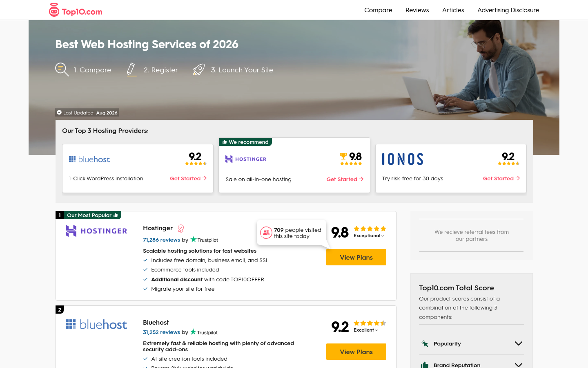Click the 'Ecommerce tools included' bullet
Screen dimensions: 588x368
[x=185, y=269]
